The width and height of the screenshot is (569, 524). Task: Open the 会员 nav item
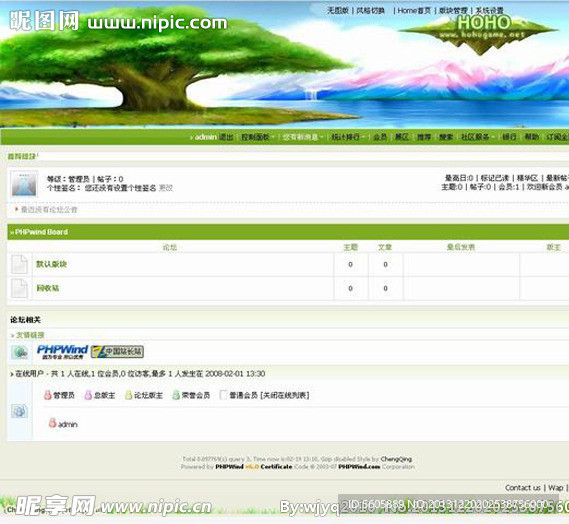(x=380, y=137)
